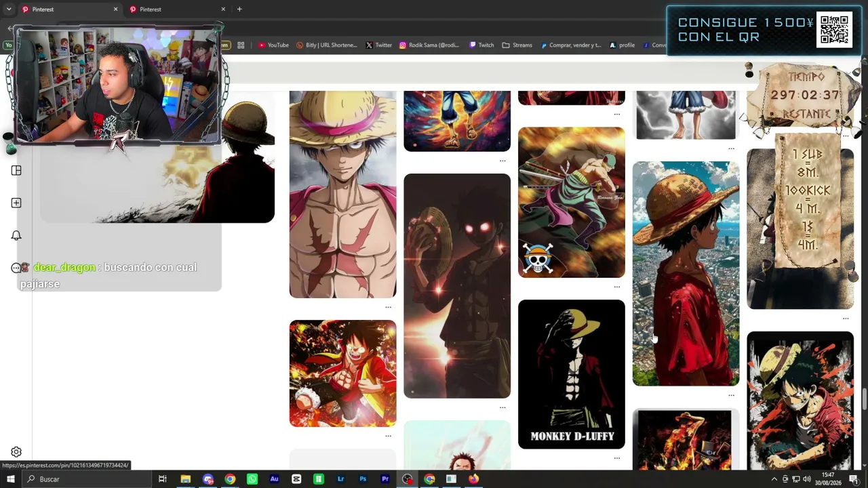
Task: Open the Zoro with swords pin
Action: (x=572, y=203)
